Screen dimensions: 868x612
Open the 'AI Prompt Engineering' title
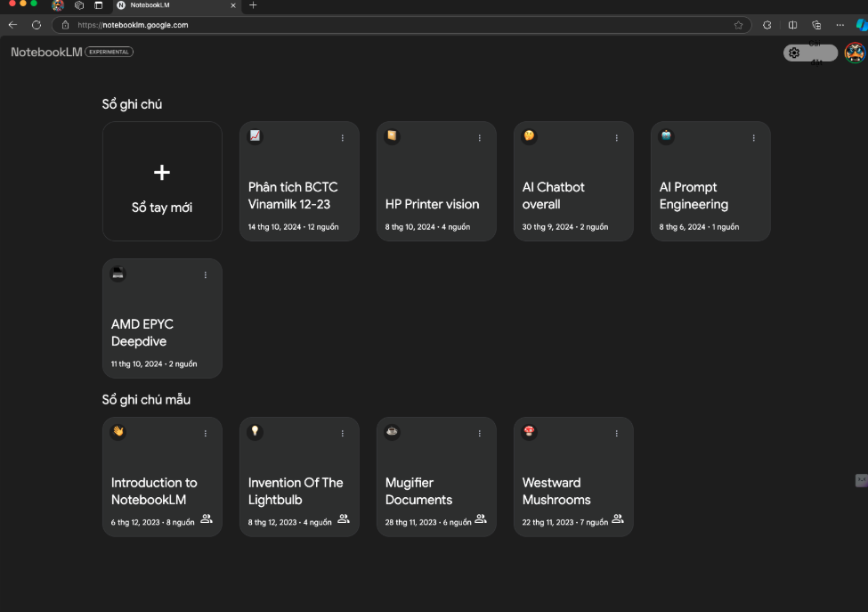click(694, 195)
